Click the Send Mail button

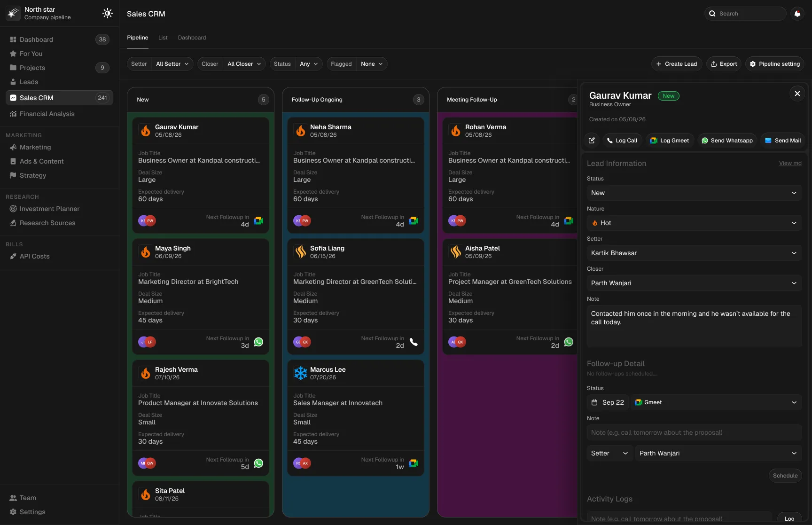[782, 141]
